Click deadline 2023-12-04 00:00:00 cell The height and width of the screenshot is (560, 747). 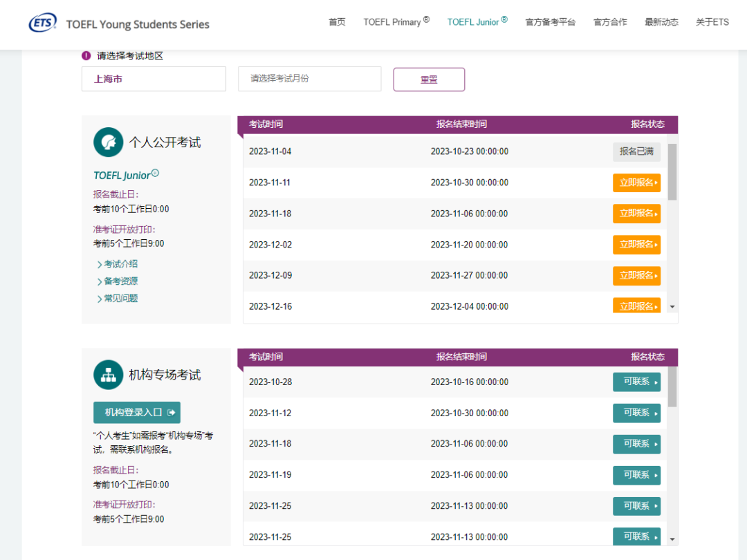469,306
